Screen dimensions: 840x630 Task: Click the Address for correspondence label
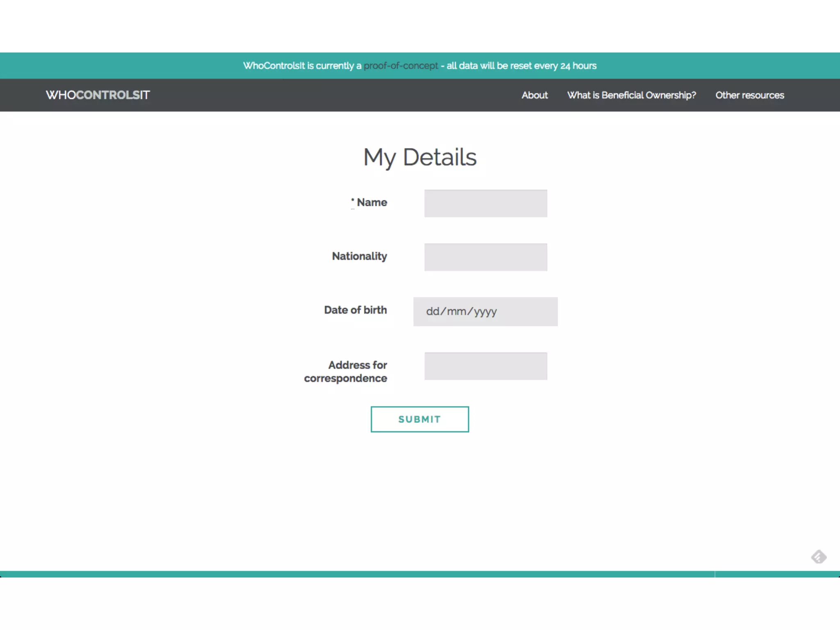coord(346,372)
